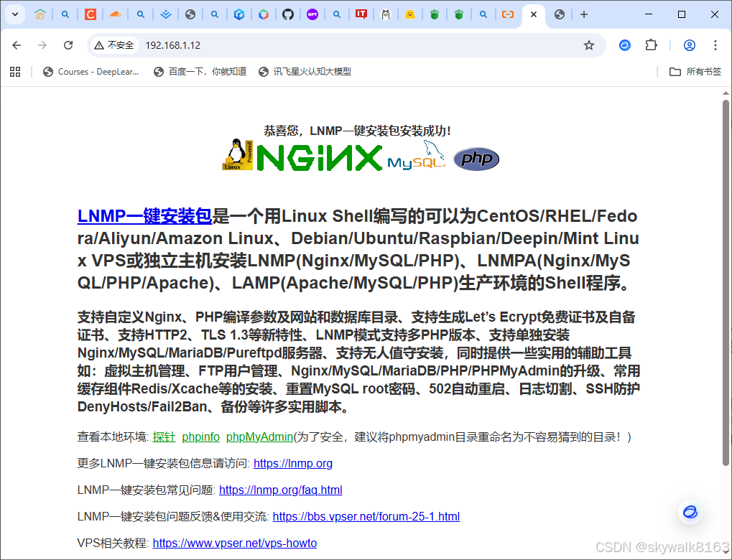The image size is (732, 560).
Task: Open the tab search chevron
Action: [x=14, y=14]
